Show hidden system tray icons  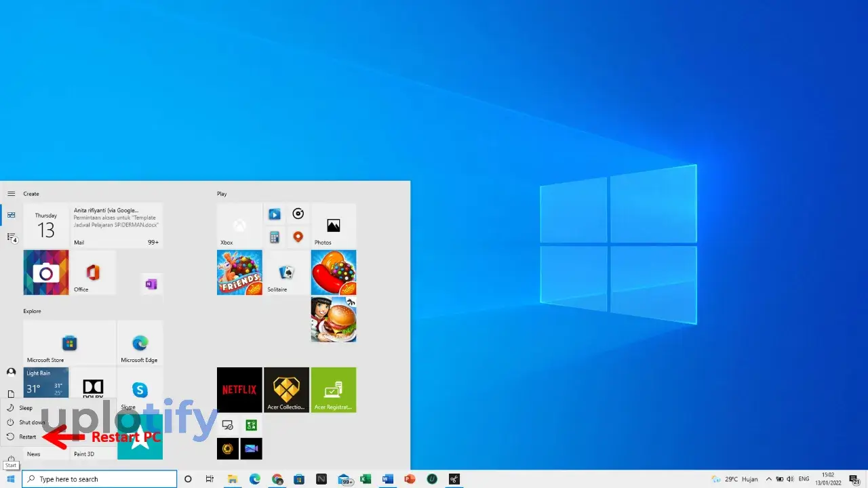768,479
